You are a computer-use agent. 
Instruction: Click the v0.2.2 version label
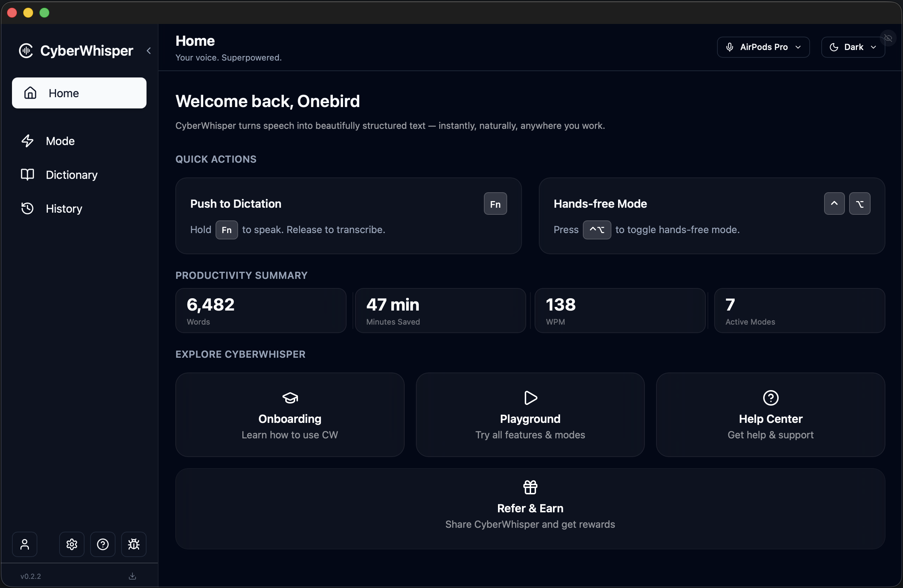coord(31,576)
